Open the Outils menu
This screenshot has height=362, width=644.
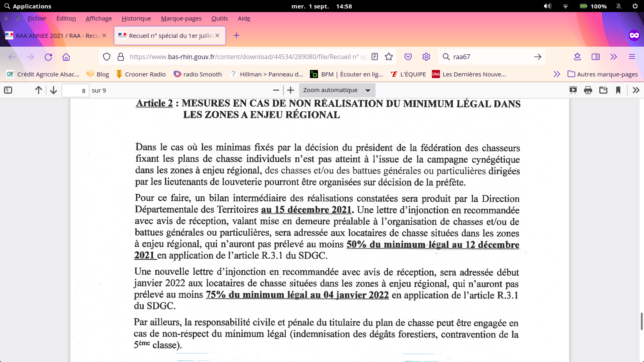(220, 18)
